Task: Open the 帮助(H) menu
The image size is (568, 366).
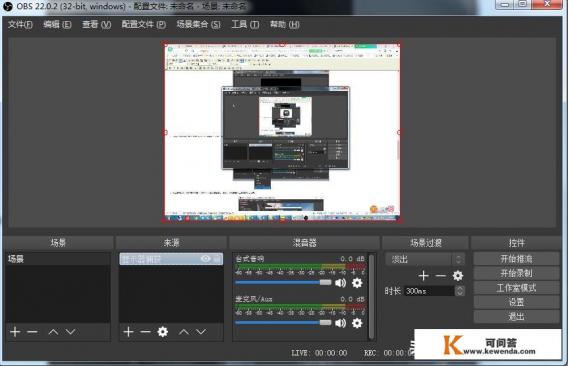Action: (x=285, y=25)
